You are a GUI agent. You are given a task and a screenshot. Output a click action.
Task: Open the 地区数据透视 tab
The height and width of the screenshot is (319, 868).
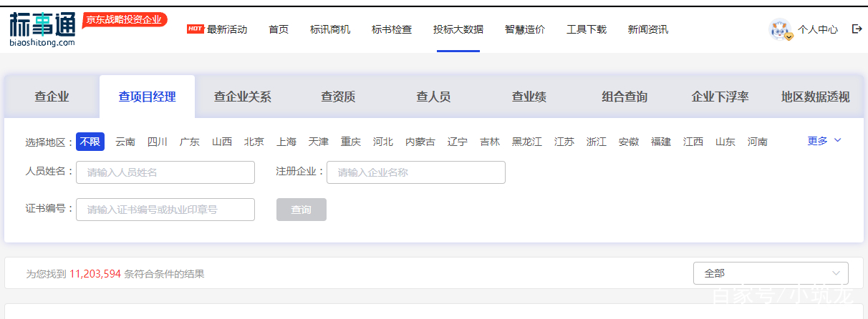click(x=815, y=97)
